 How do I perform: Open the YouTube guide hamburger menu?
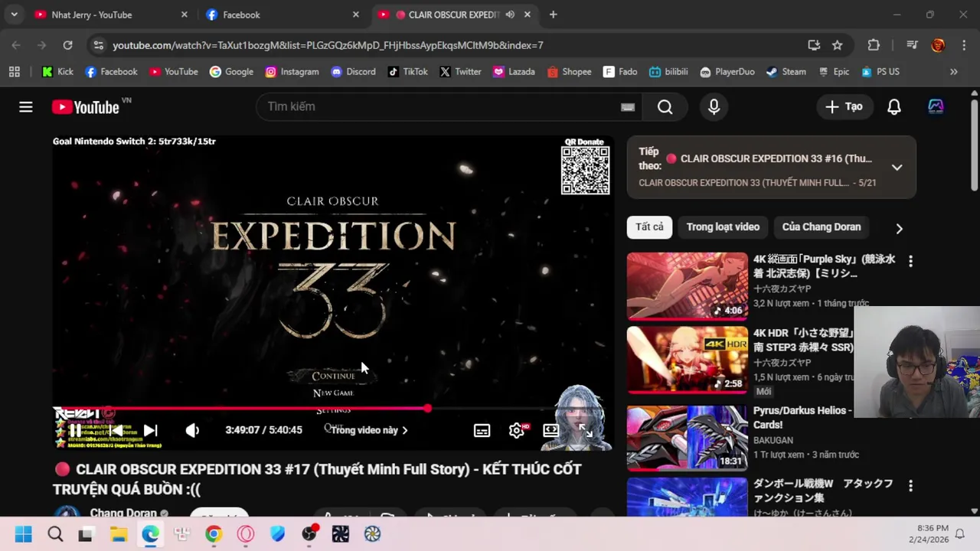(x=26, y=107)
